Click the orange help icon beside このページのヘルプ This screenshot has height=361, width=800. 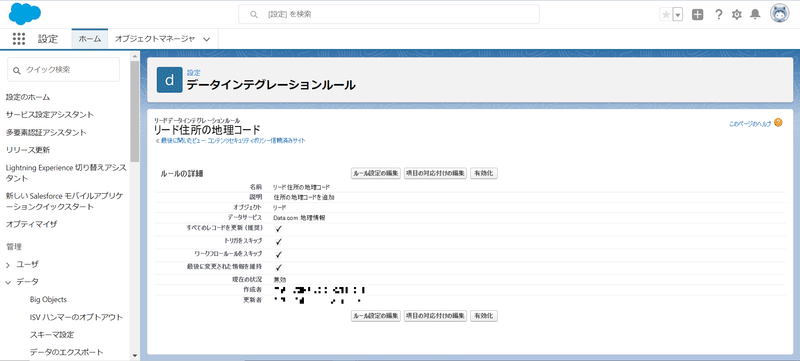(778, 122)
